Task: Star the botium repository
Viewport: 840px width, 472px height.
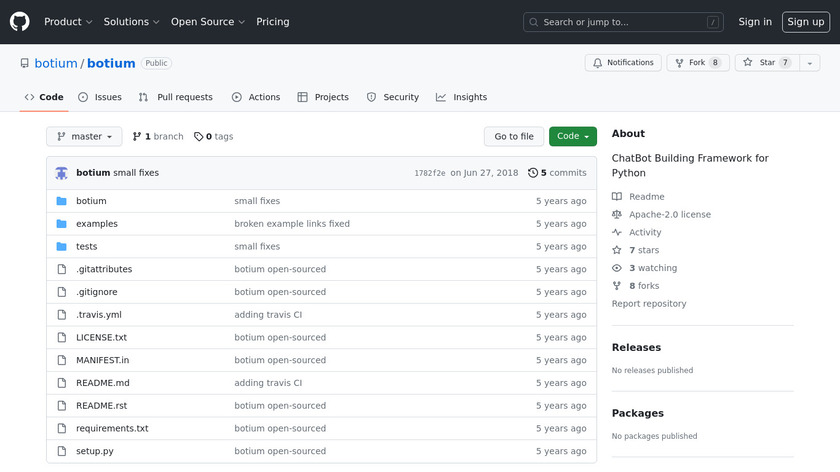Action: pyautogui.click(x=767, y=63)
